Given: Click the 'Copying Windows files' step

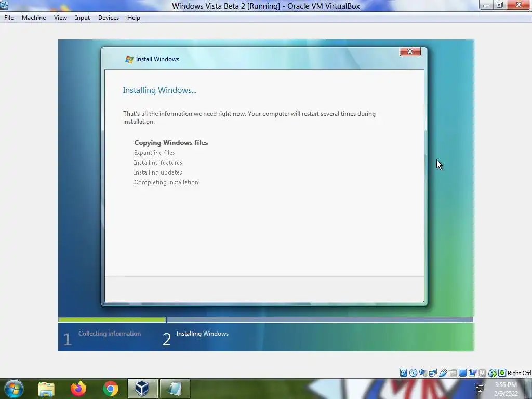Looking at the screenshot, I should 171,143.
